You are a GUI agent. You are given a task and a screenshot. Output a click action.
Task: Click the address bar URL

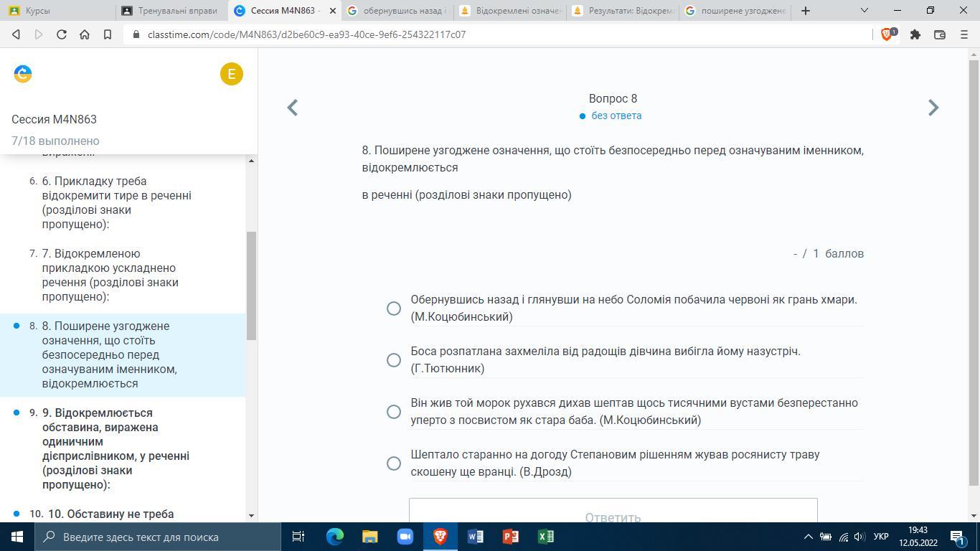307,34
